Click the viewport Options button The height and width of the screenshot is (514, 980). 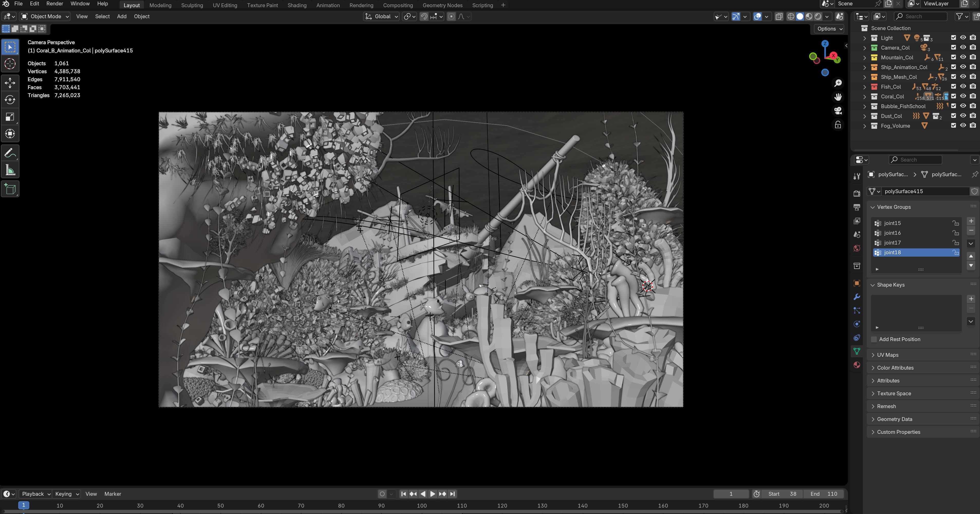coord(830,29)
